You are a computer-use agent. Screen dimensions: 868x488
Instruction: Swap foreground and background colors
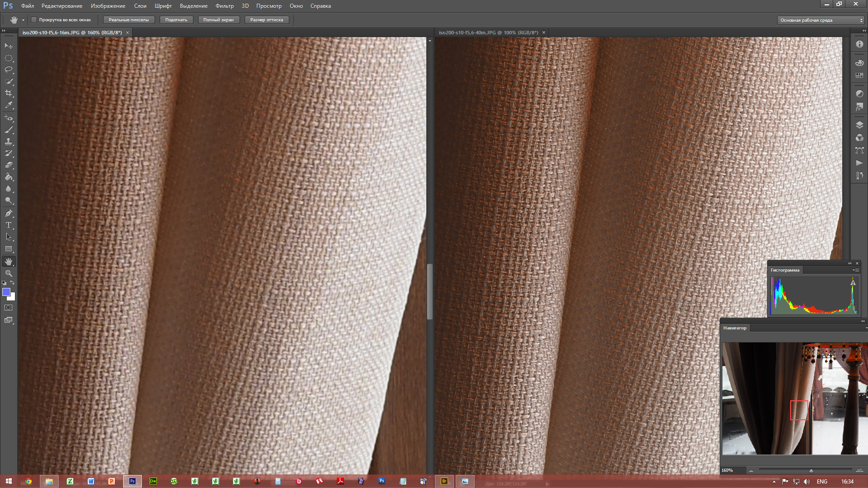click(x=13, y=282)
